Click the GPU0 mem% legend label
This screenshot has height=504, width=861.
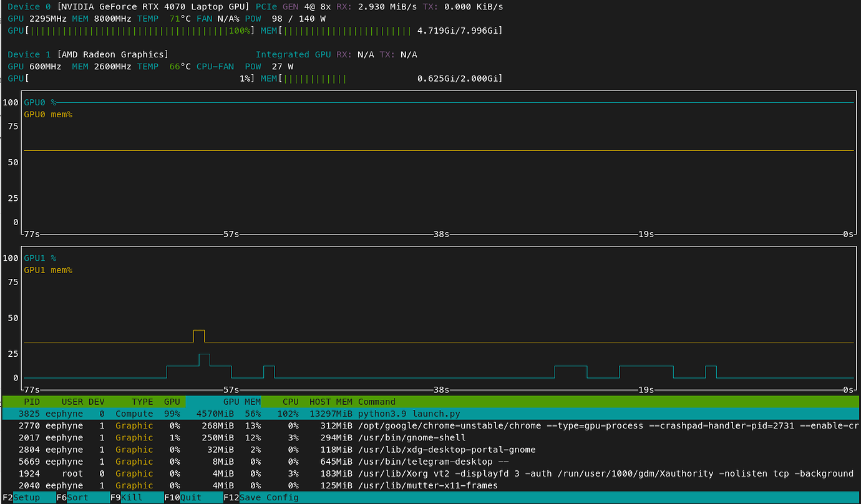click(48, 114)
